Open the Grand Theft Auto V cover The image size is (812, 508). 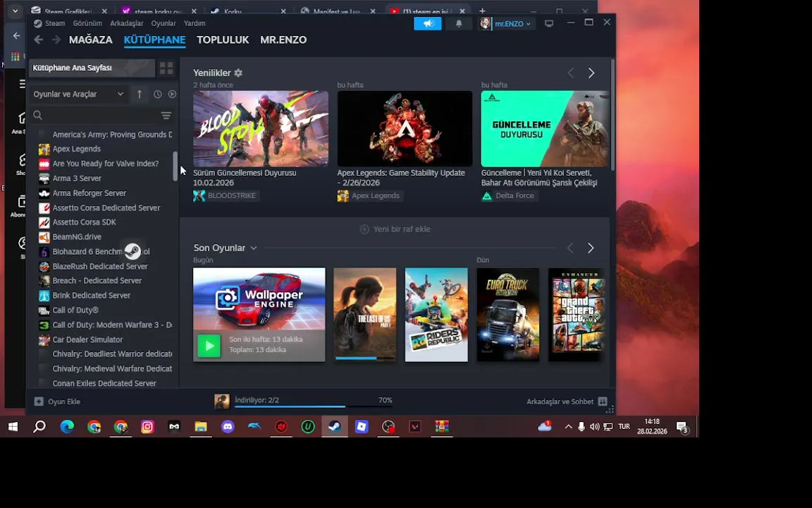(x=577, y=314)
